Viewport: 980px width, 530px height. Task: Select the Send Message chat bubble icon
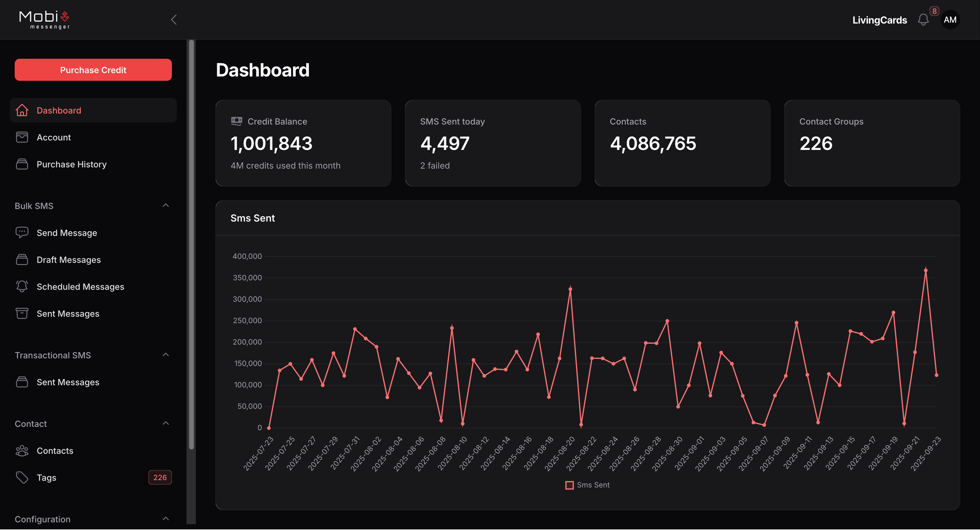22,233
